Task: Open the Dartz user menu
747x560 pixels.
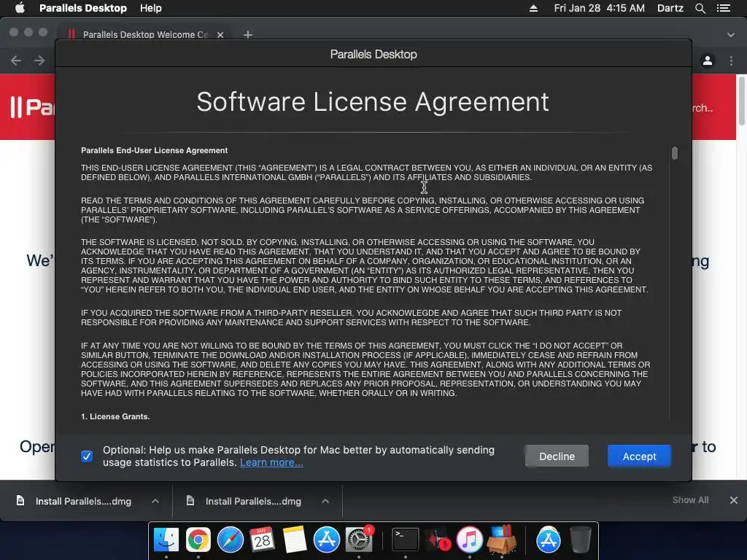Action: pyautogui.click(x=670, y=8)
